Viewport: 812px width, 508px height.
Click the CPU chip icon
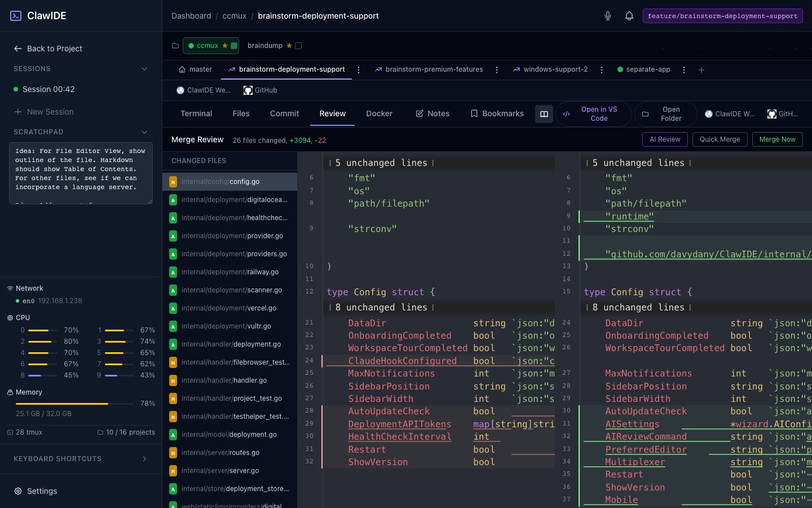[10, 318]
